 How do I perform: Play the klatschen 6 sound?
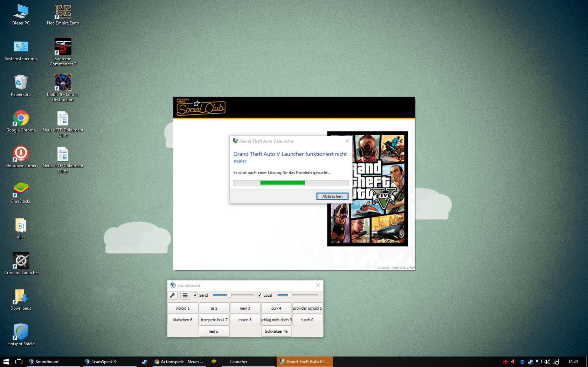183,320
